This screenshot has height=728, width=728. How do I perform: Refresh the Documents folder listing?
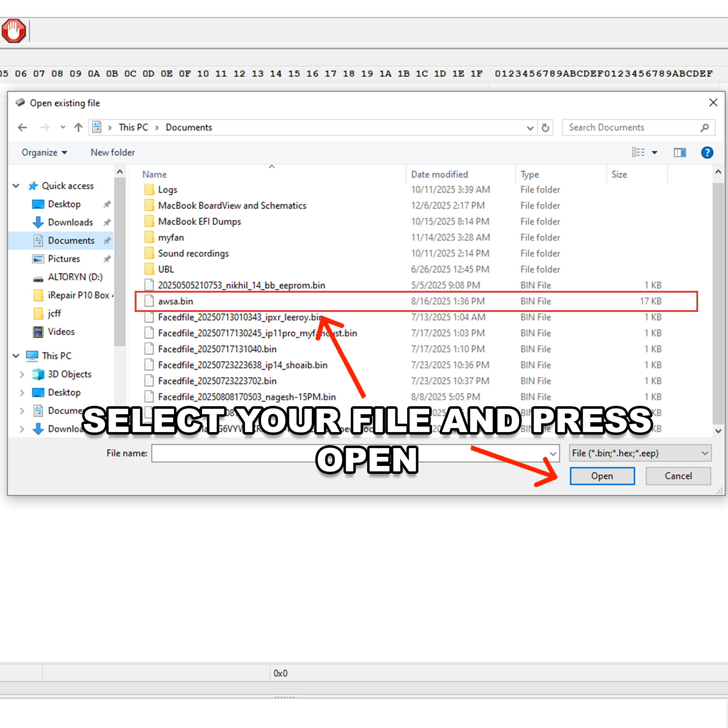[545, 128]
